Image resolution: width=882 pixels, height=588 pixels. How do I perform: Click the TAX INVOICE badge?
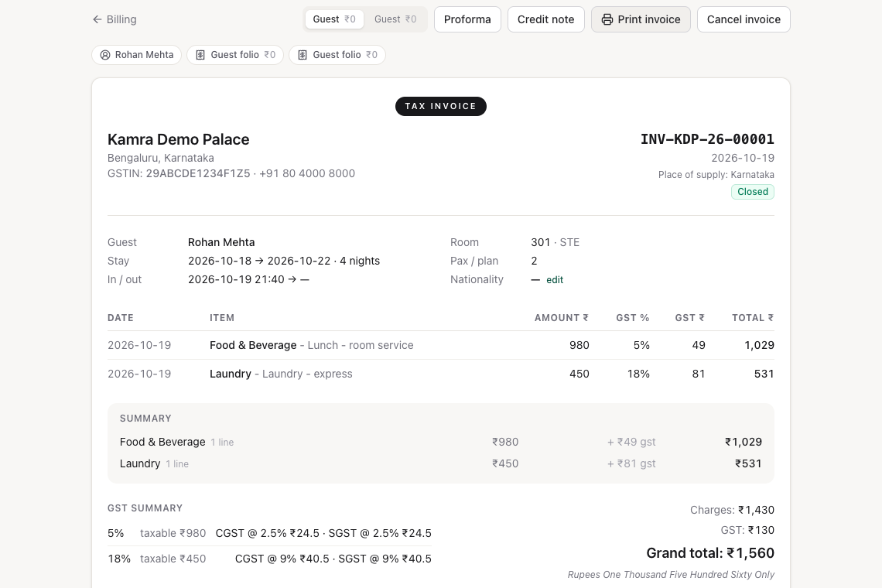click(441, 106)
